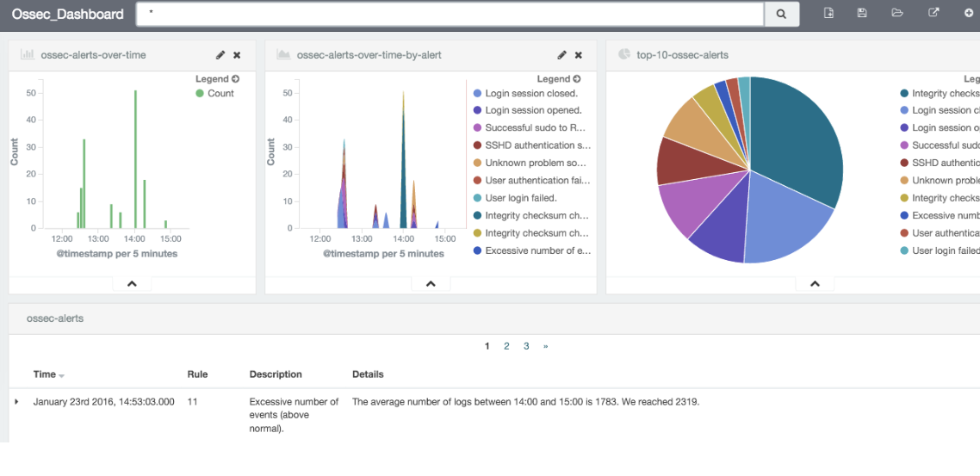Save the dashboard using the floppy icon
Screen dimensions: 980x476
[863, 13]
